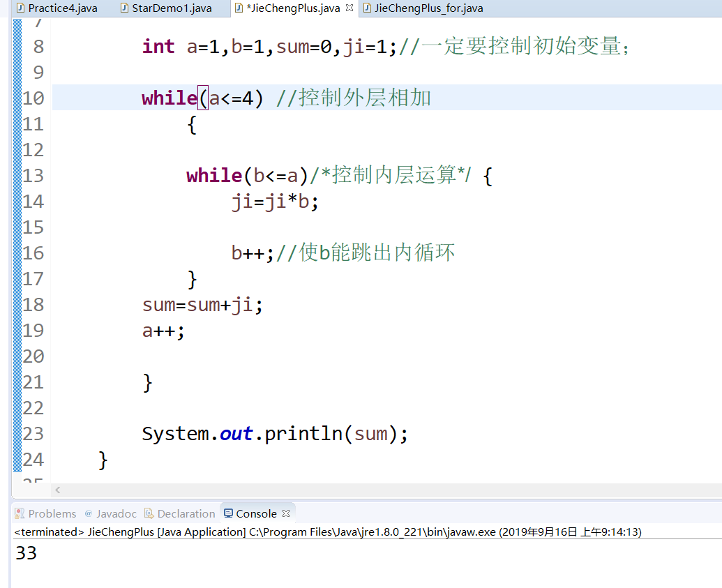The width and height of the screenshot is (722, 588).
Task: Click the horizontal scrollbar left arrow
Action: (x=57, y=490)
